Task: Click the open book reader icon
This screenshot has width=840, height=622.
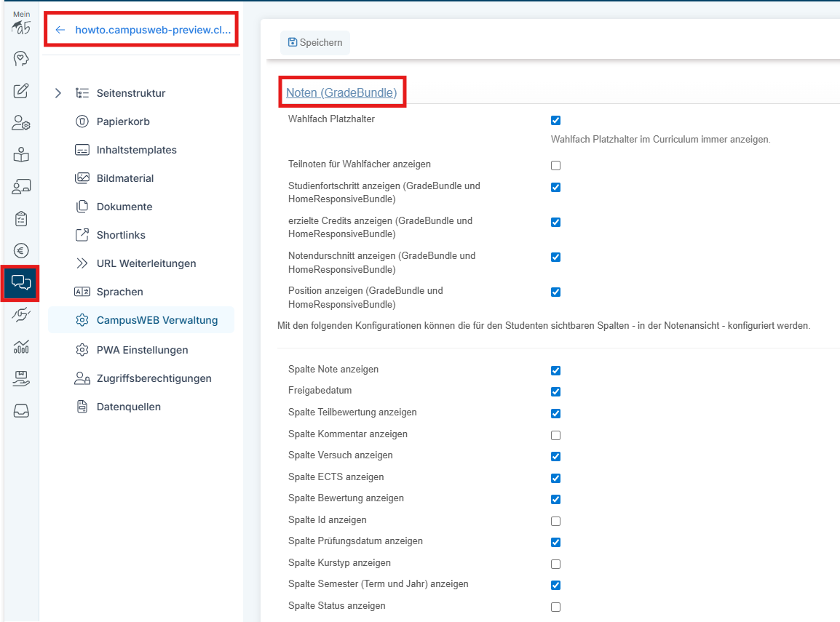Action: tap(20, 155)
